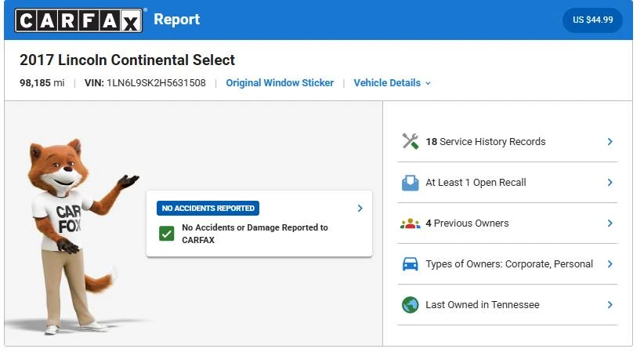
Task: Select 4 Previous Owners text
Action: [x=467, y=223]
